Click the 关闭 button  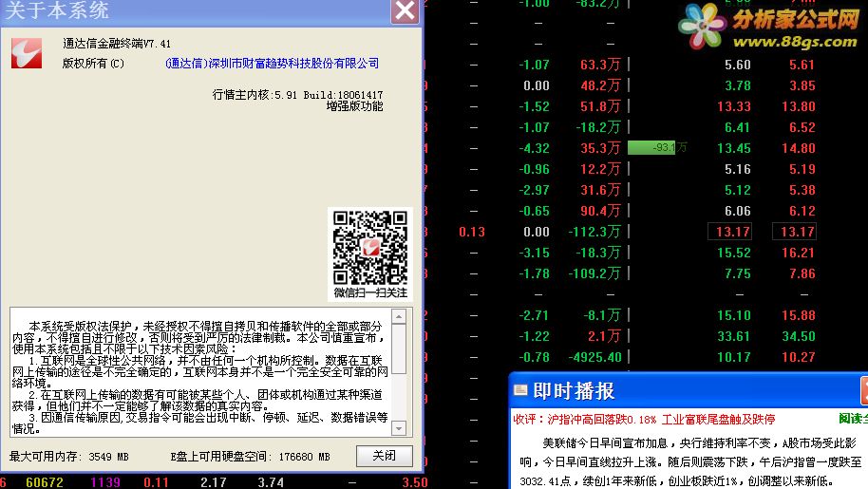pyautogui.click(x=385, y=456)
